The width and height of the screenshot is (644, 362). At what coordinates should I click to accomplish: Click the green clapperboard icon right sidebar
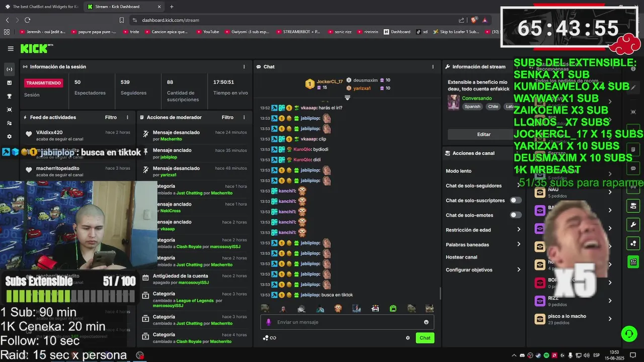(x=633, y=262)
